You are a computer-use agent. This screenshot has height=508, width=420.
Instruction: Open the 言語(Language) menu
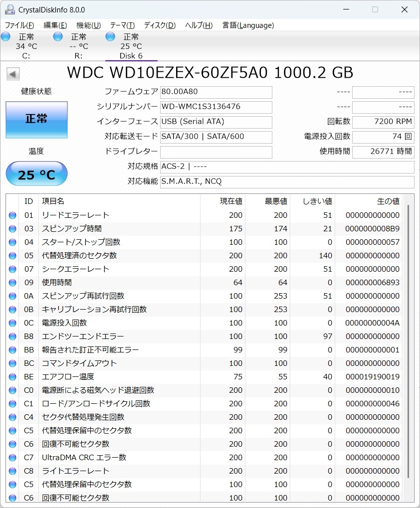(248, 25)
